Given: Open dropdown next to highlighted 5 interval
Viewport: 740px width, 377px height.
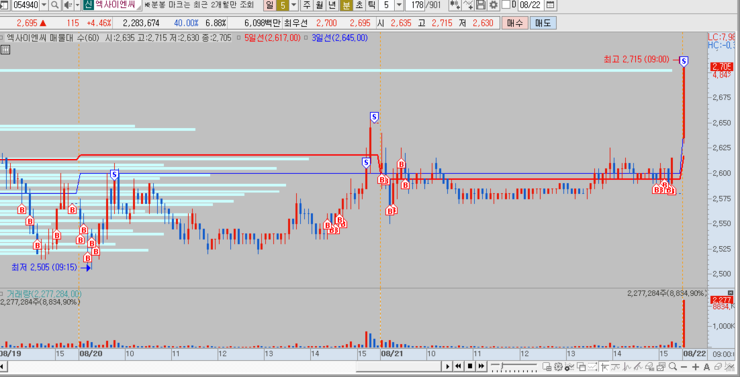Looking at the screenshot, I should click(x=294, y=5).
